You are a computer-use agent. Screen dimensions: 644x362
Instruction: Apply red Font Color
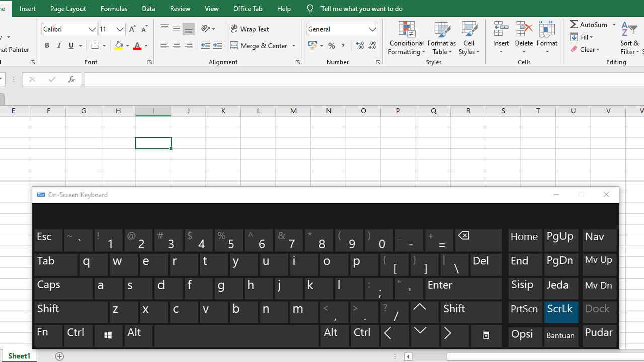pyautogui.click(x=137, y=46)
